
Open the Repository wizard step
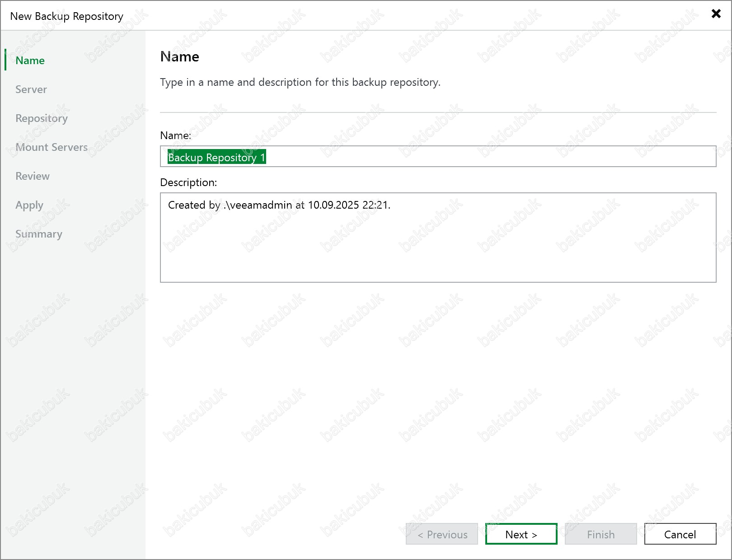tap(42, 118)
